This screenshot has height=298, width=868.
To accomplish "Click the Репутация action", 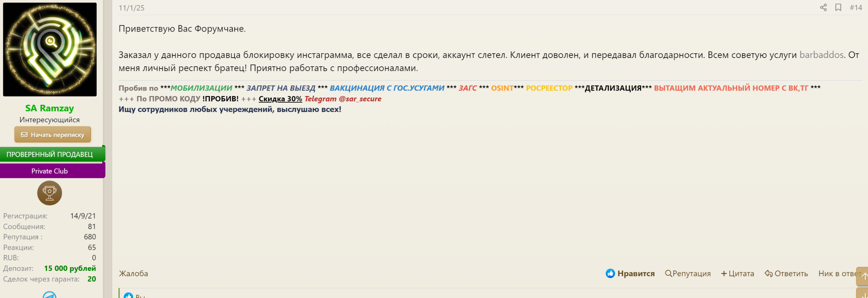I will 688,273.
